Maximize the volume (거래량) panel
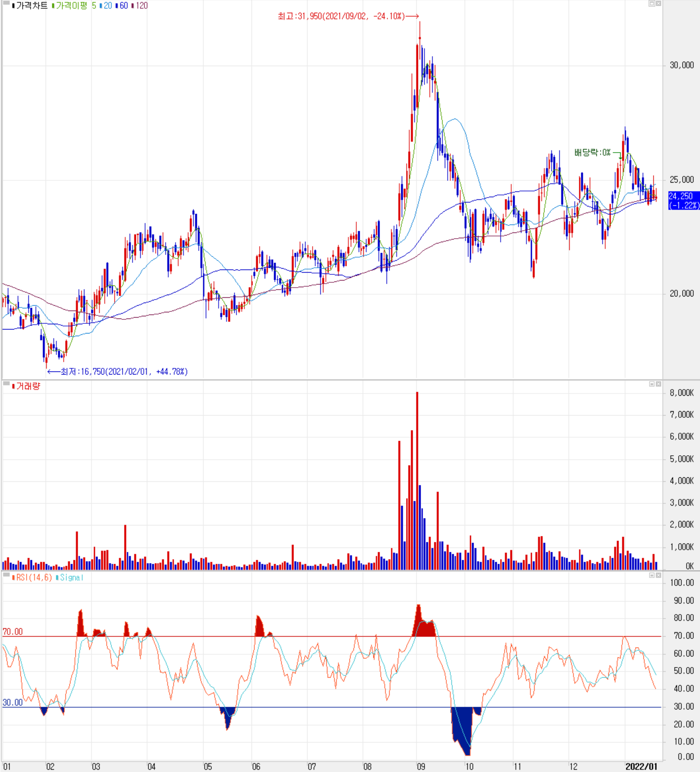 tap(651, 384)
